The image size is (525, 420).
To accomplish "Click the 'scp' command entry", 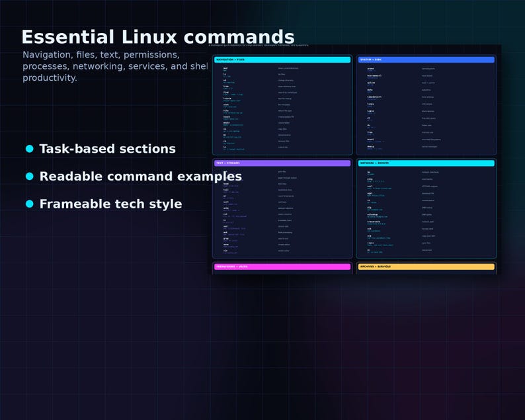I will (x=369, y=235).
